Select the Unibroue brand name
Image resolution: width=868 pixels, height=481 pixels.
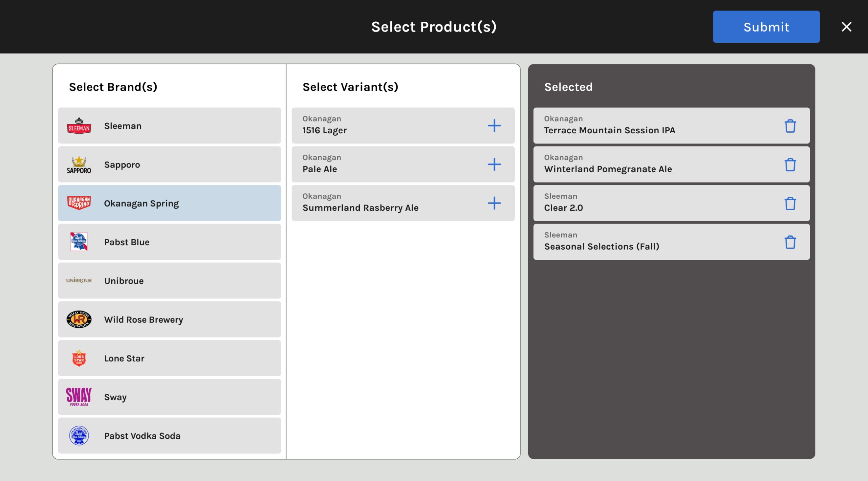(124, 281)
